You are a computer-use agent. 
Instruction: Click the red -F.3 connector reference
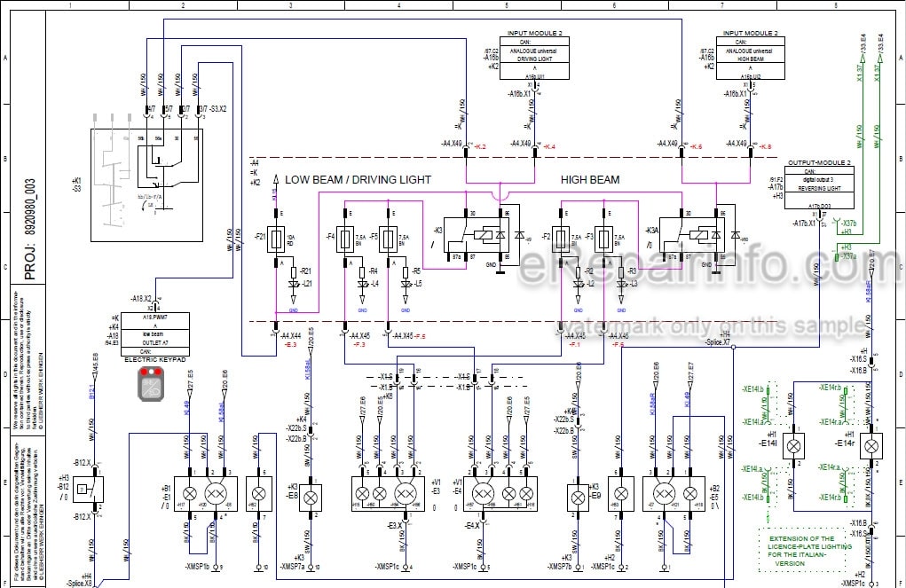click(359, 344)
